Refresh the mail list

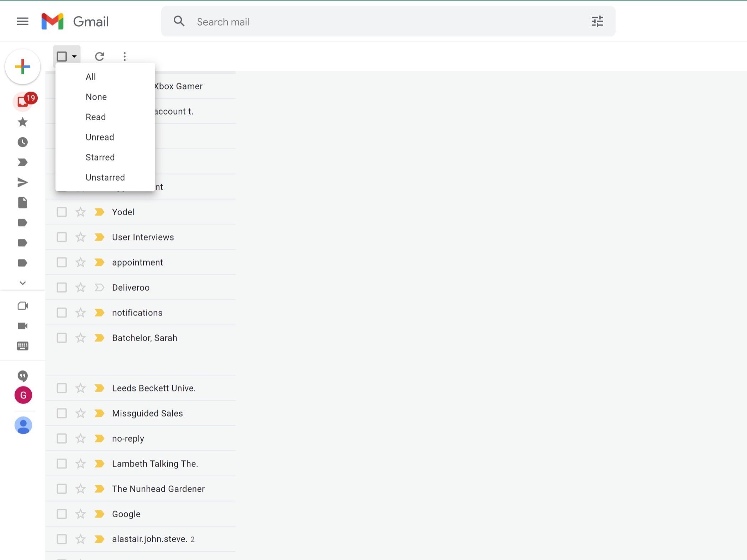click(x=99, y=56)
